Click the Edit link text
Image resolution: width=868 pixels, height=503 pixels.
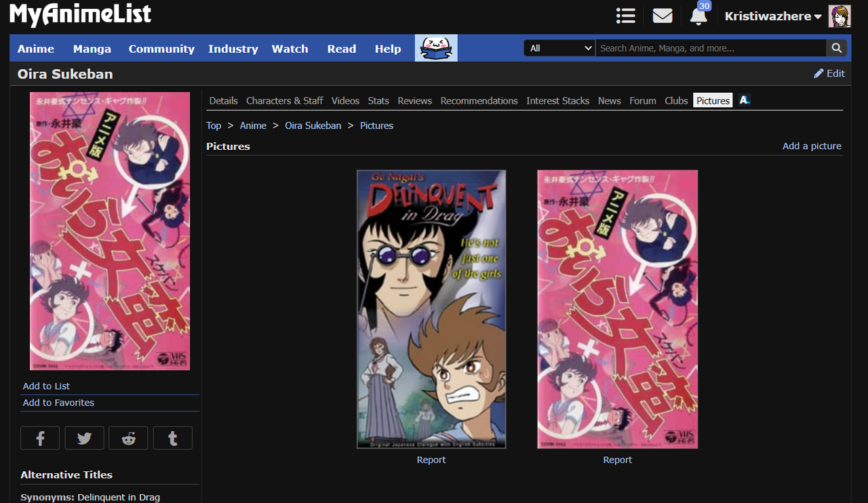(x=835, y=73)
